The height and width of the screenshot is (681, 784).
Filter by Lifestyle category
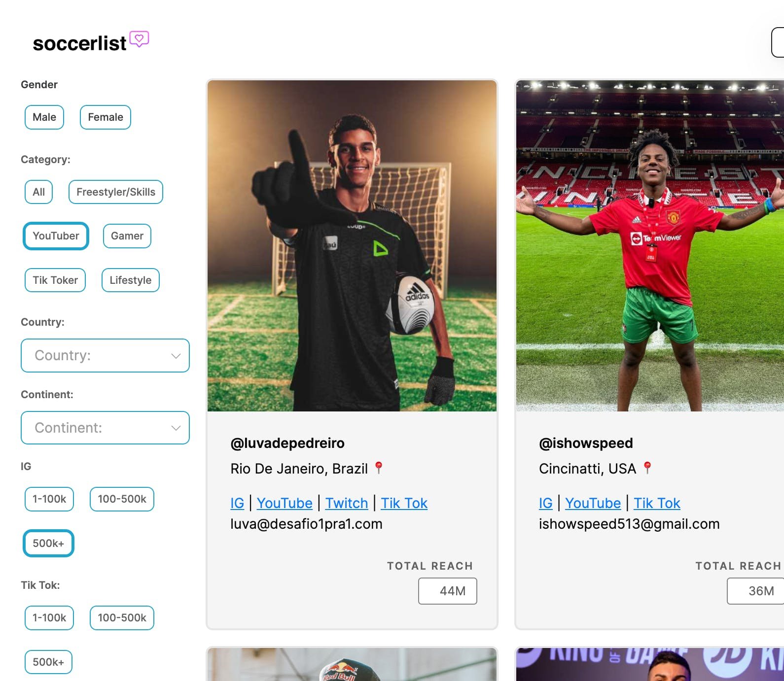tap(131, 280)
